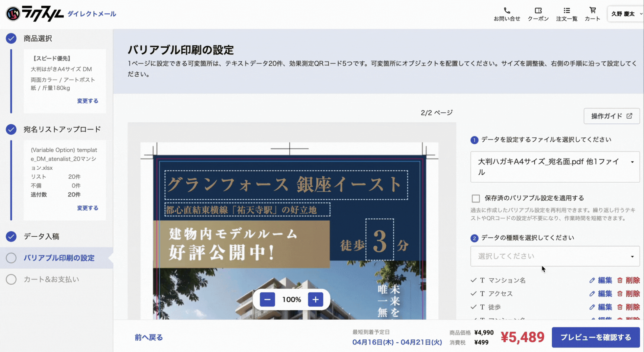Viewport: 644px width, 352px height.
Task: Zoom in with the plus button
Action: (315, 300)
